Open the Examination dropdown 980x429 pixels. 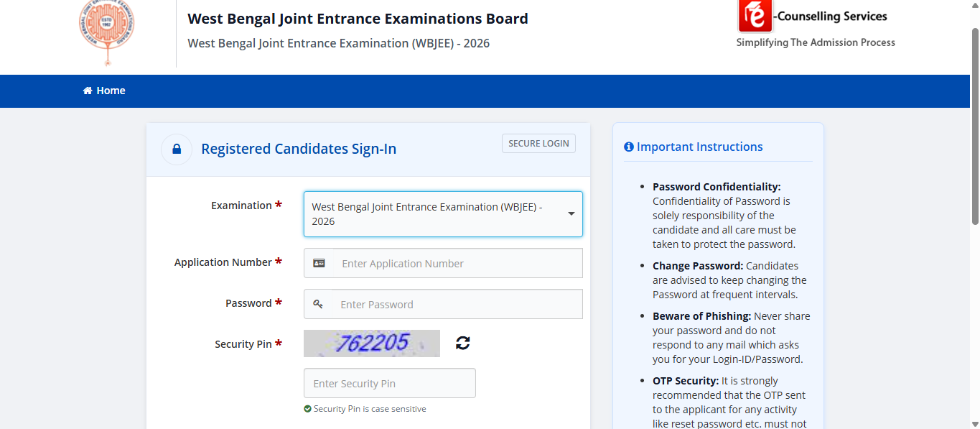click(x=443, y=213)
